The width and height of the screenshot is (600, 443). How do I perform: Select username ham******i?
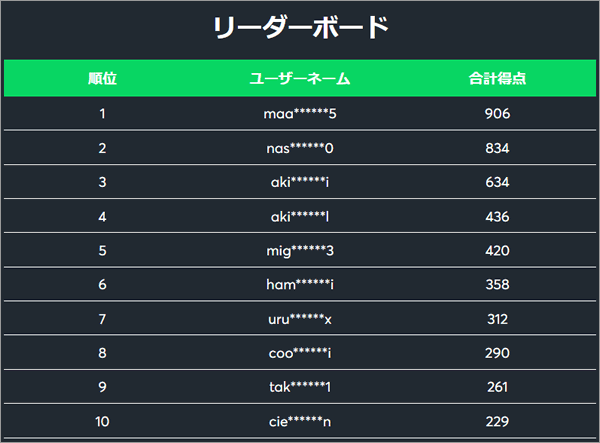300,285
